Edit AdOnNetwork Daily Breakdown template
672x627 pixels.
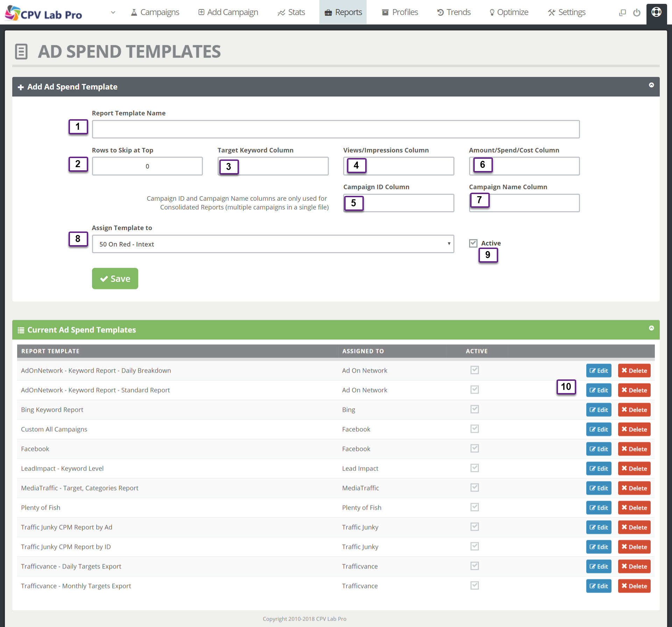coord(599,371)
